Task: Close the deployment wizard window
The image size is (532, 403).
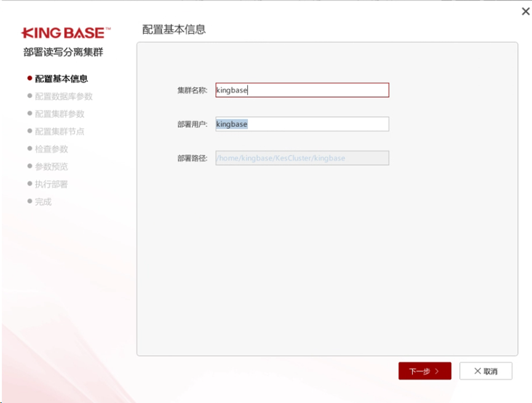Action: [x=525, y=11]
